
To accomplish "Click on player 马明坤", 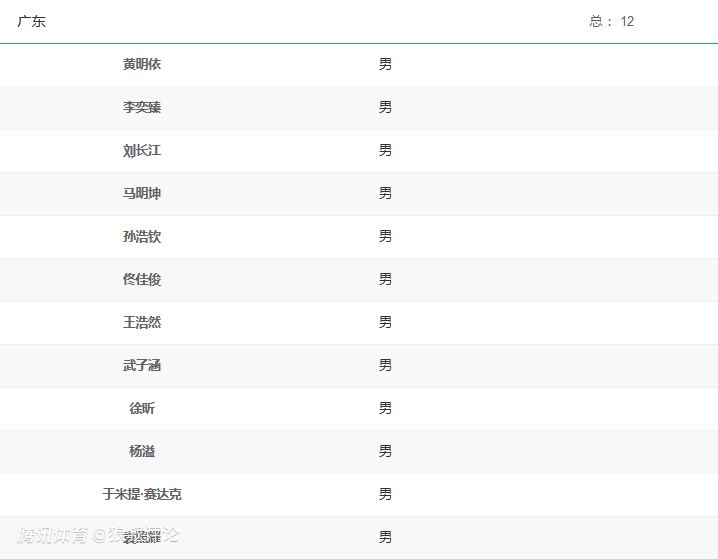I will point(142,193).
